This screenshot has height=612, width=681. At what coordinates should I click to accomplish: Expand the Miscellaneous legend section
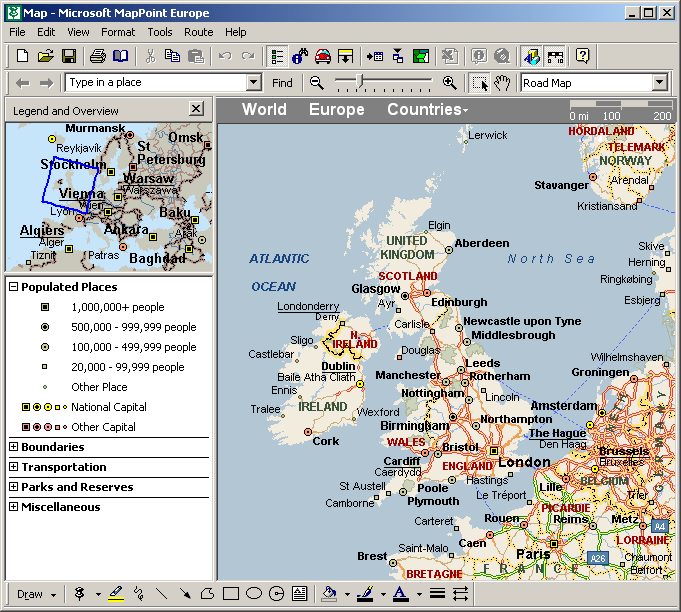[13, 506]
